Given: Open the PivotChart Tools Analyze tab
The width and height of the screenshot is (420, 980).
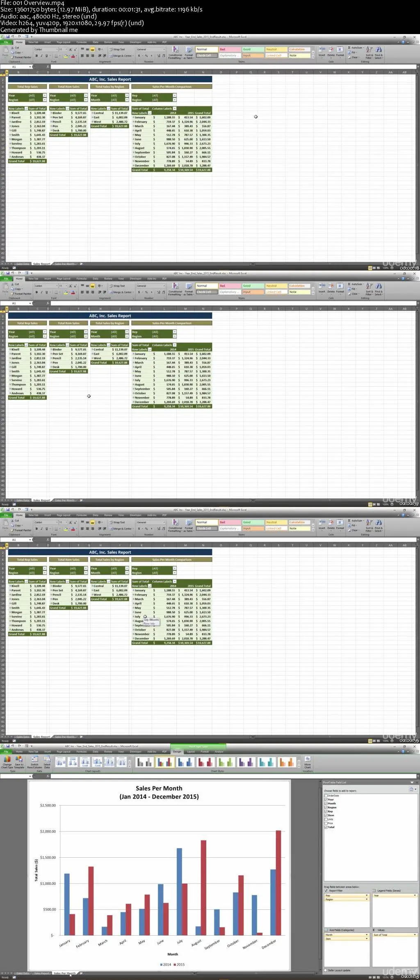Looking at the screenshot, I should point(219,752).
